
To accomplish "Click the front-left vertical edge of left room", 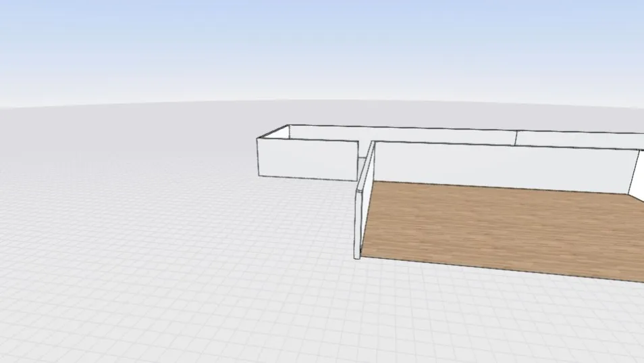I will [258, 157].
